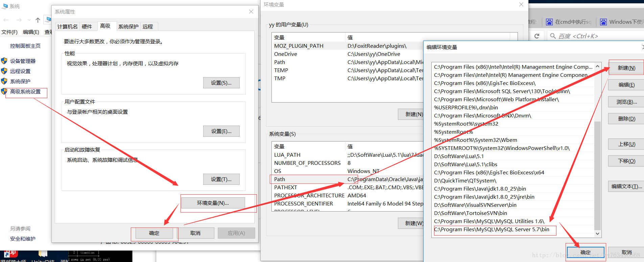This screenshot has width=644, height=262.
Task: Select D:\SoftWare\TortoiseSVN\bin path entry
Action: coord(513,213)
